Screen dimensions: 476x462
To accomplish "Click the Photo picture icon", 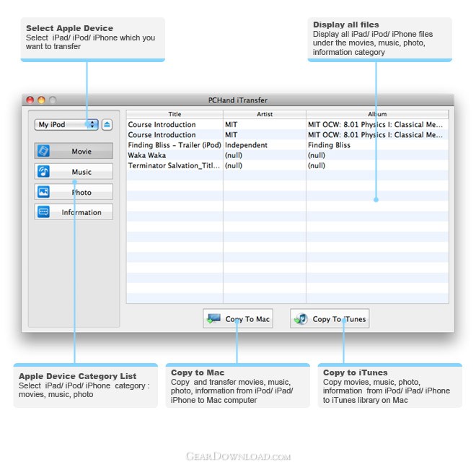I will click(x=43, y=192).
